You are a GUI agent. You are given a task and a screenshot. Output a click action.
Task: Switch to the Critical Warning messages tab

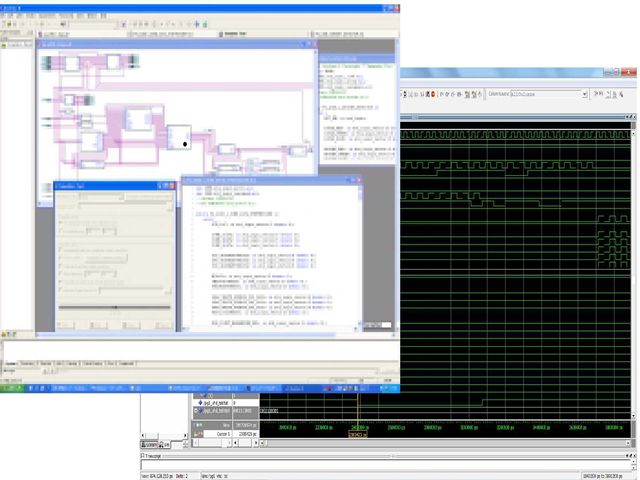click(x=93, y=363)
